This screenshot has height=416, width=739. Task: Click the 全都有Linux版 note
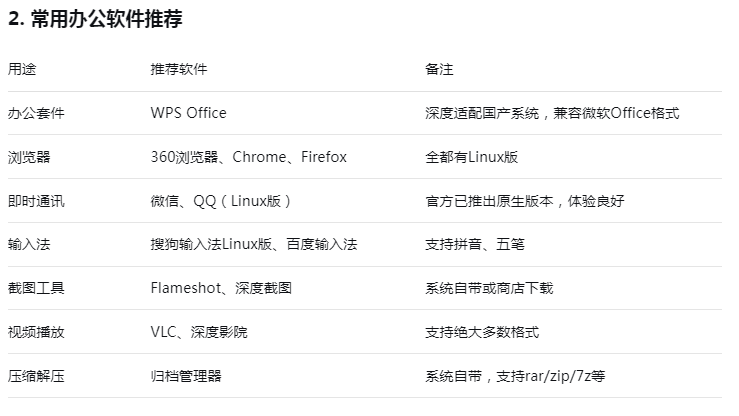pyautogui.click(x=472, y=157)
